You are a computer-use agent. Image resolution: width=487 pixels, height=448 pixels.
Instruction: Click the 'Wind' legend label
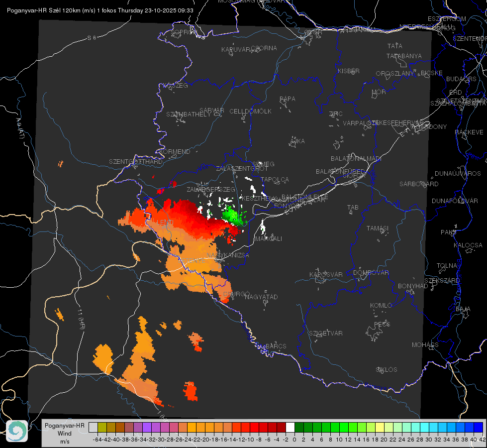(x=64, y=434)
